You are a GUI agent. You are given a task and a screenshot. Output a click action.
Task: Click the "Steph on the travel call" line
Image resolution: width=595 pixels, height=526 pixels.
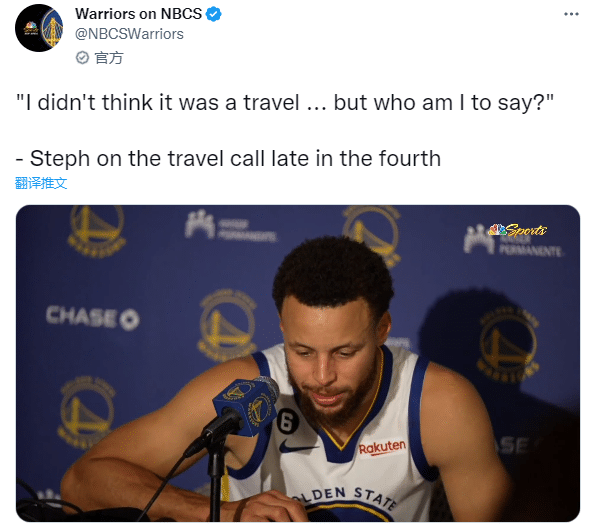click(x=228, y=158)
